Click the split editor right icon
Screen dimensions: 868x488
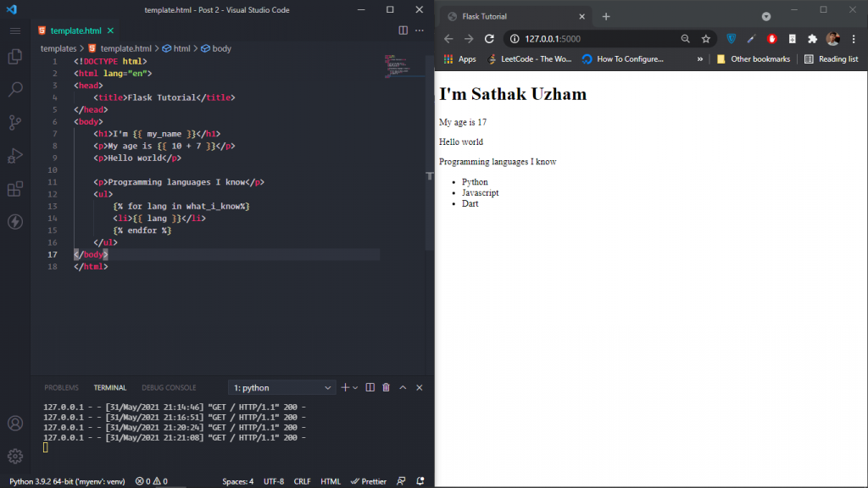(403, 30)
